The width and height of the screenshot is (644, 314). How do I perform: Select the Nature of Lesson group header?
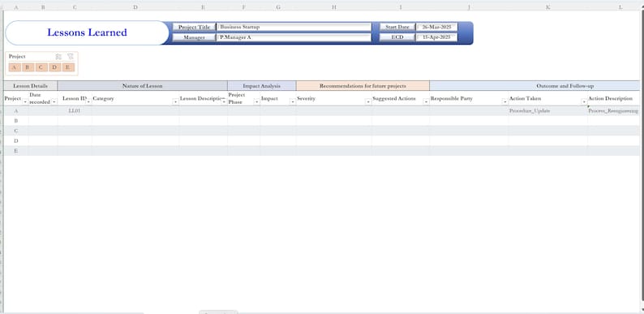142,86
